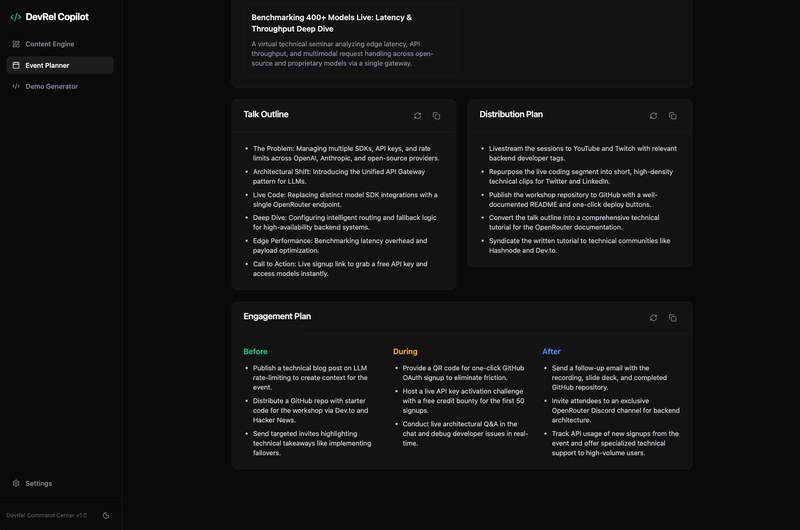The width and height of the screenshot is (800, 530).
Task: Copy the Talk Outline content
Action: tap(436, 116)
